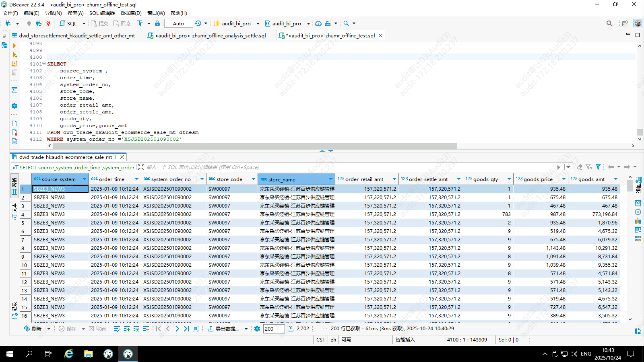
Task: Click the filter funnel icon in results
Action: tap(598, 167)
